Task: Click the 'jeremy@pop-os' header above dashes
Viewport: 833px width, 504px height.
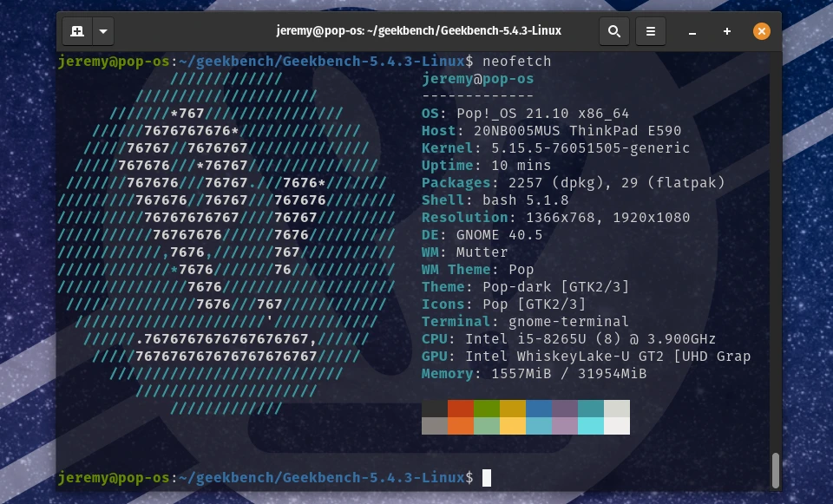Action: 477,79
